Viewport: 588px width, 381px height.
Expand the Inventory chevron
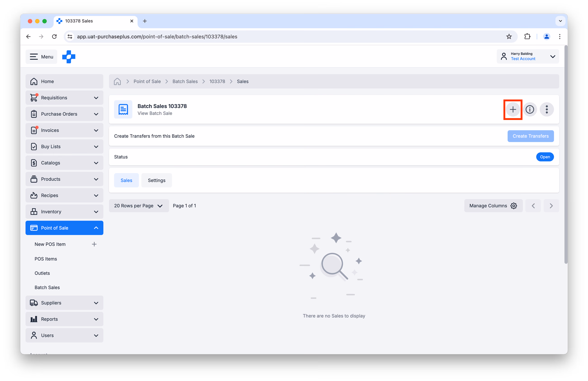pos(96,212)
